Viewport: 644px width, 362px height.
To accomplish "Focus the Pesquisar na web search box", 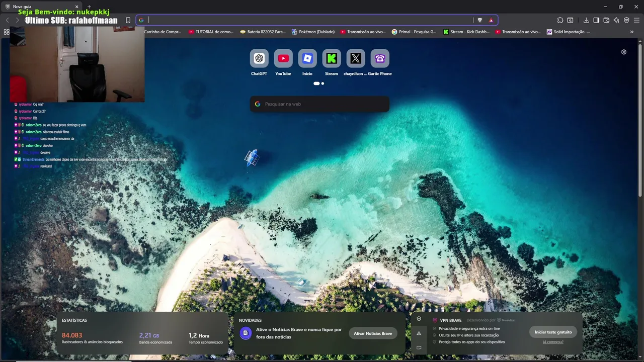I will point(319,104).
